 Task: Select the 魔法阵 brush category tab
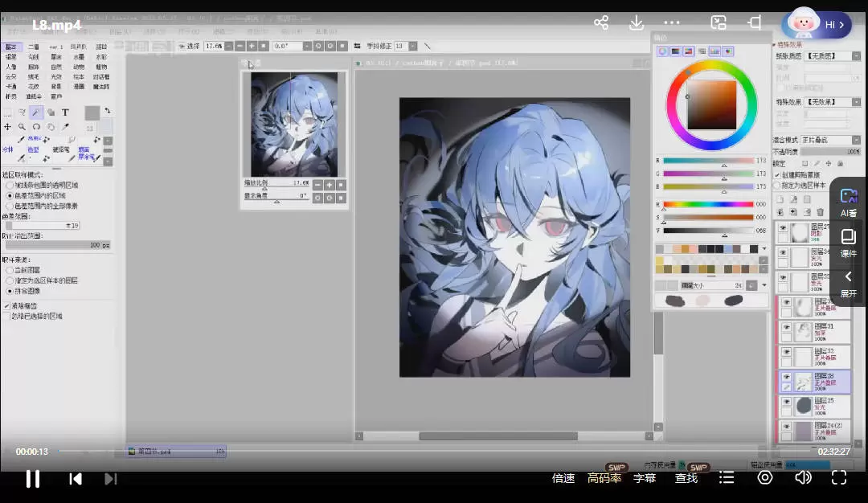click(x=101, y=87)
